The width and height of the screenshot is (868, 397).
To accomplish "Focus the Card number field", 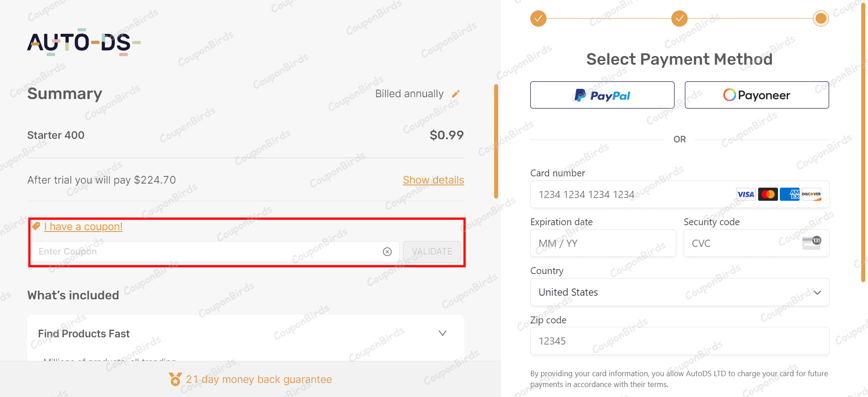I will pos(633,194).
